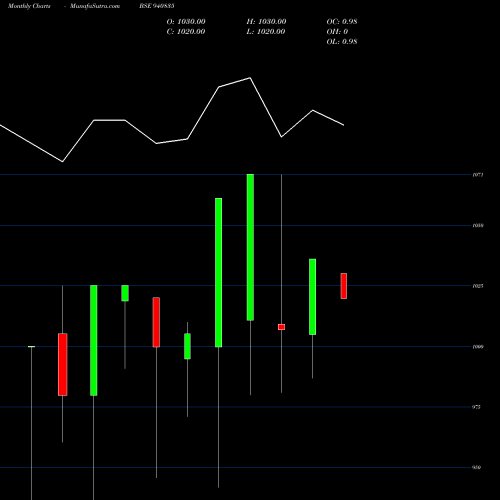Click the 'OL: 0.98' reading

click(342, 42)
